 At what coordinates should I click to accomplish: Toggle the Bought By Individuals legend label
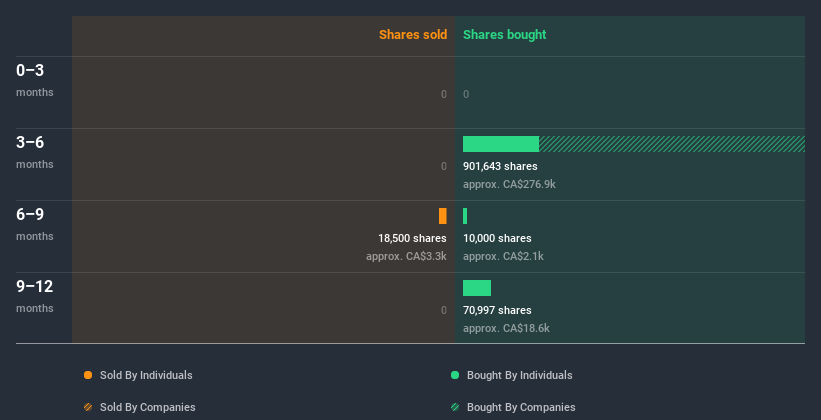(519, 375)
